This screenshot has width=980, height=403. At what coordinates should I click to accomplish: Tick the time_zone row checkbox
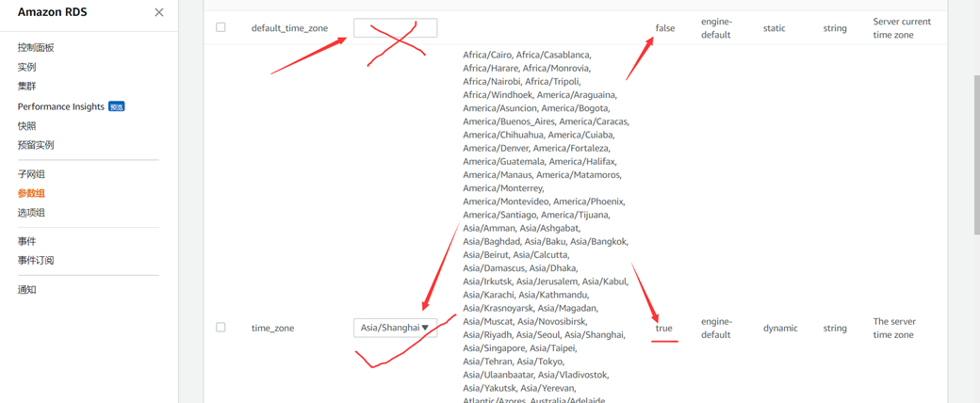(x=220, y=328)
